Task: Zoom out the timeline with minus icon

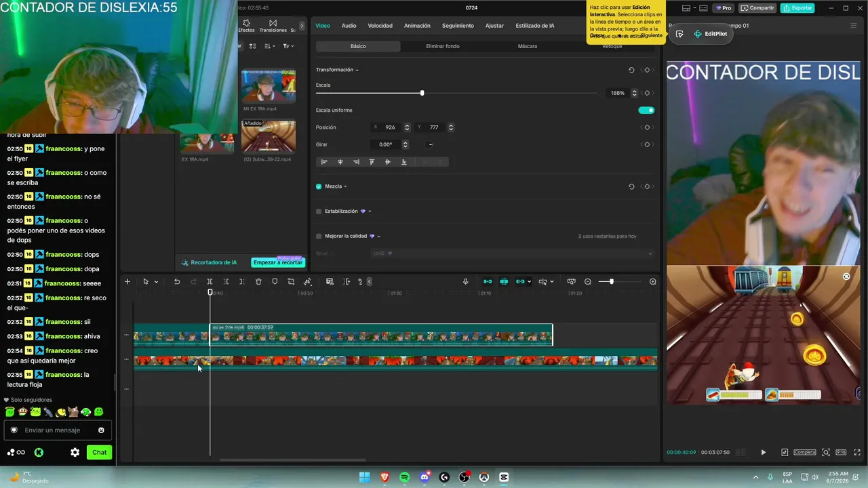Action: (588, 282)
